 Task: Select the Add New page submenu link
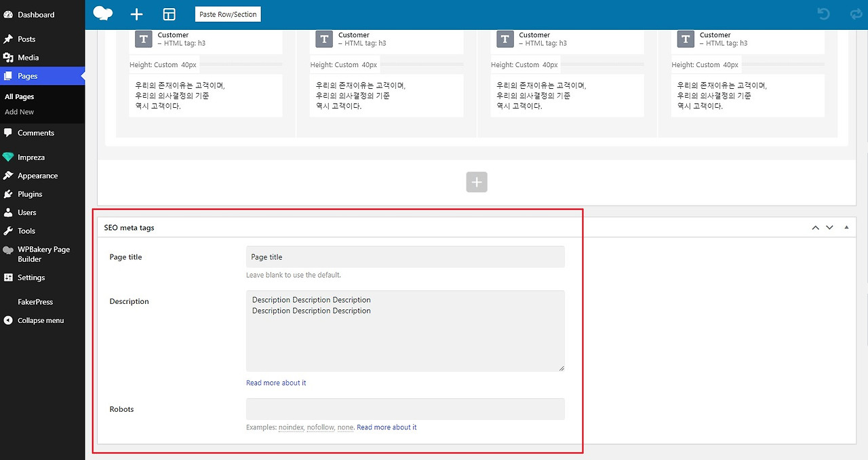coord(19,112)
